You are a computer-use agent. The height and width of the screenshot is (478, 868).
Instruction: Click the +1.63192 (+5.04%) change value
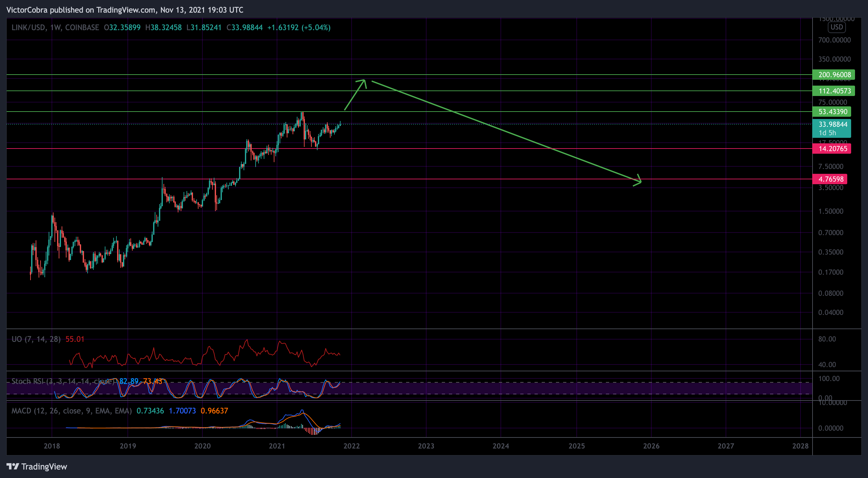pyautogui.click(x=299, y=28)
